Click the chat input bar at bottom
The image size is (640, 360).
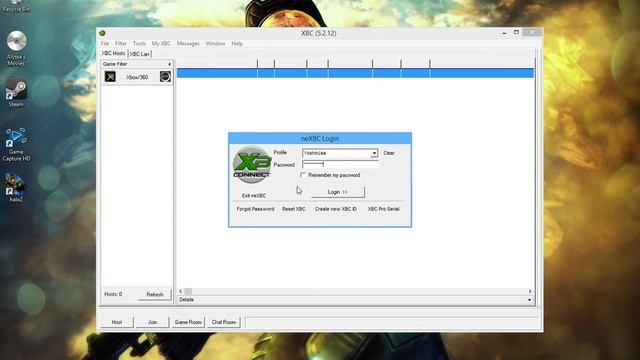pyautogui.click(x=391, y=322)
